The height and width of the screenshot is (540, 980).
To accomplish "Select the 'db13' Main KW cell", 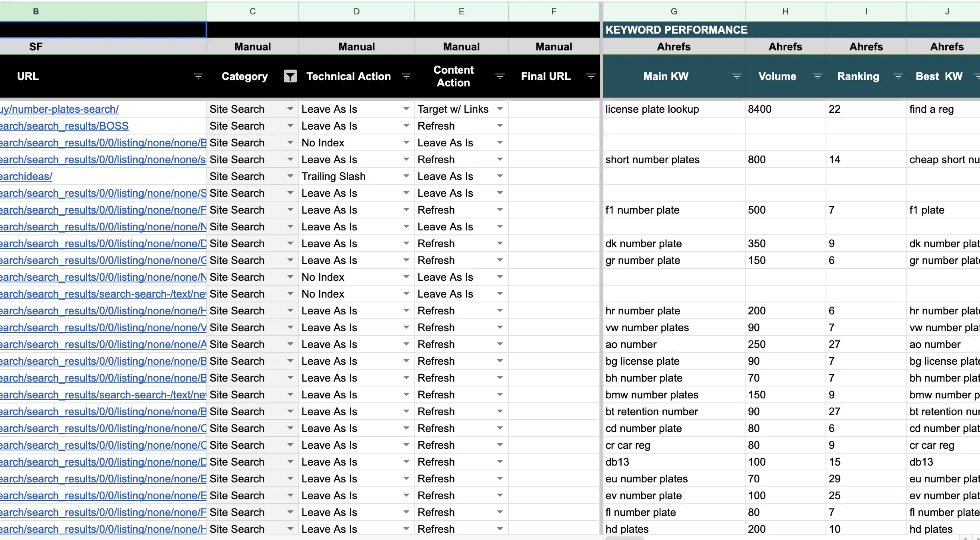I will (674, 462).
